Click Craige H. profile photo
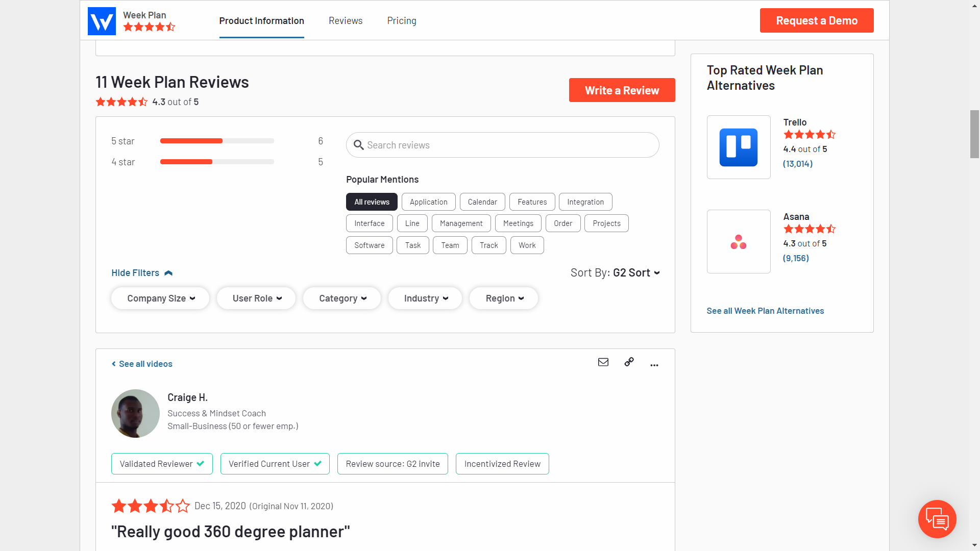Viewport: 980px width, 551px height. coord(135,414)
